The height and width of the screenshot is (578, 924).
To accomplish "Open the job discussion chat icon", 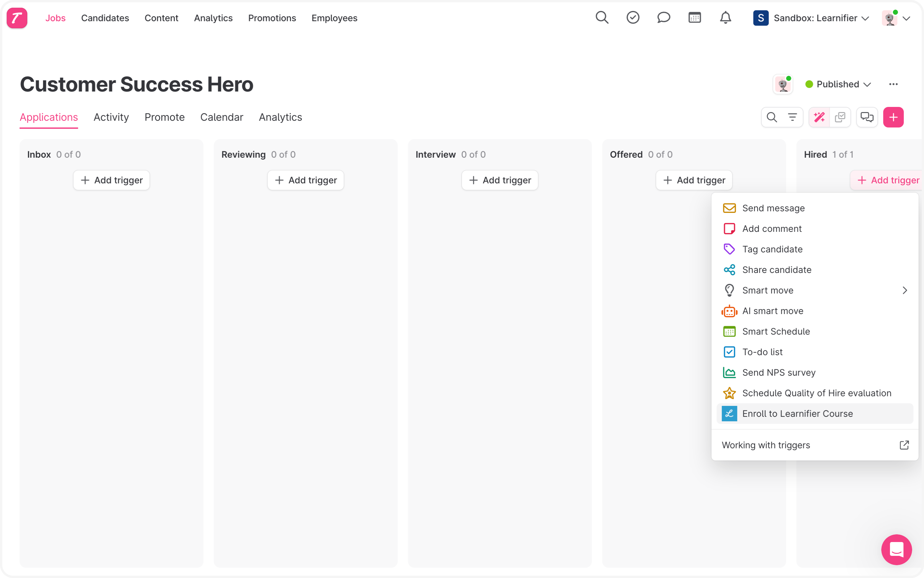I will (867, 117).
